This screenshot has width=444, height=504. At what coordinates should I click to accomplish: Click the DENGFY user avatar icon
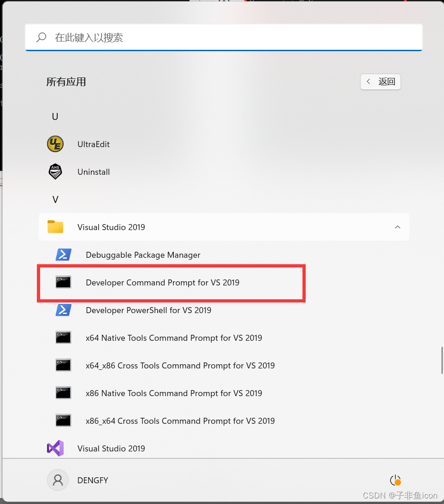(x=58, y=480)
